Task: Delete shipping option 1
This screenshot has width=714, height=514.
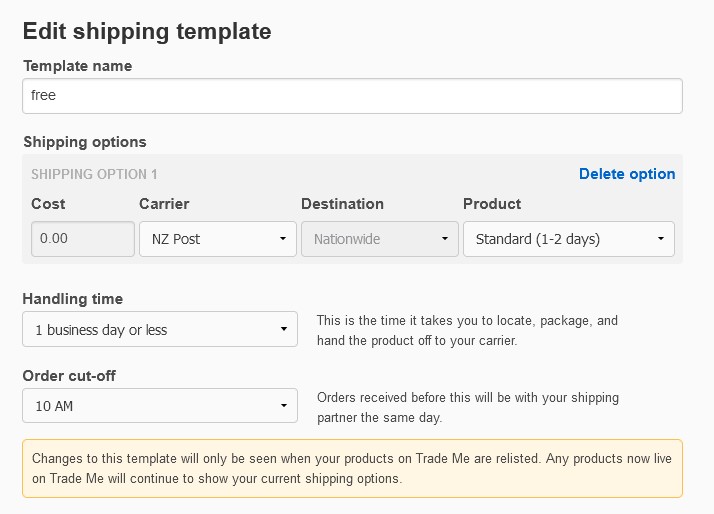Action: [x=627, y=174]
